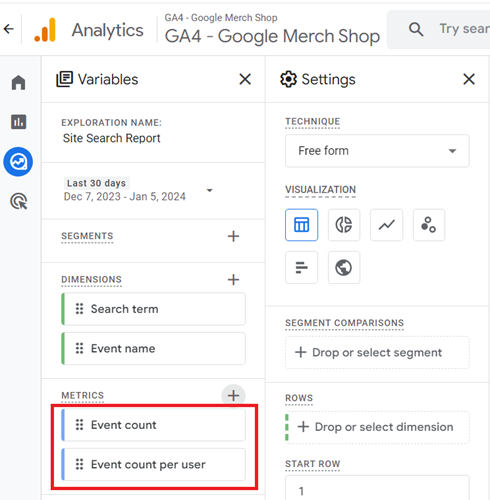Open the GA4 Google Merch Shop property selector
Screen dimensions: 490x500
coord(272,30)
